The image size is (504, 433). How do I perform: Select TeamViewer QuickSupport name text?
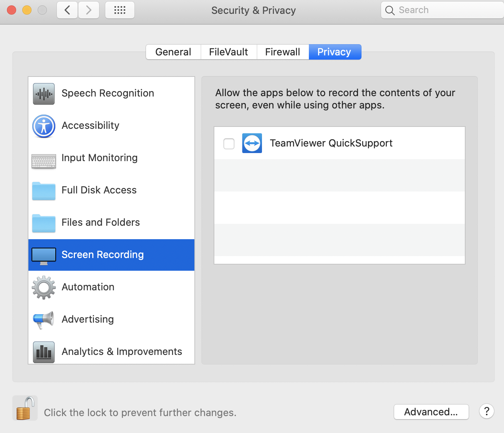click(331, 143)
